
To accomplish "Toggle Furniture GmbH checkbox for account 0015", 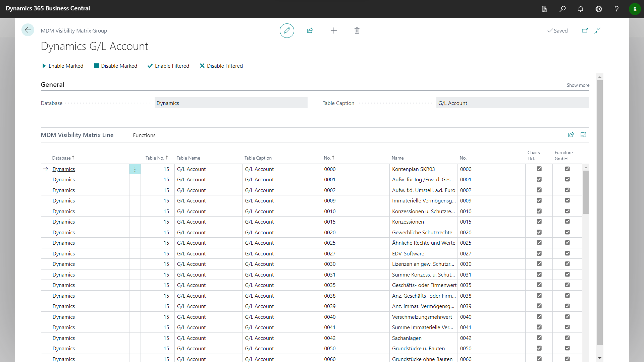I will tap(567, 222).
